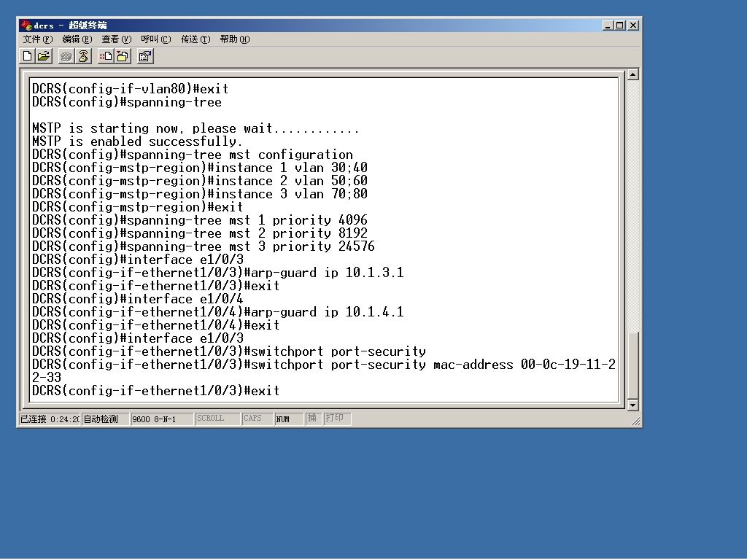Click the scrollbar down arrow

coord(632,405)
